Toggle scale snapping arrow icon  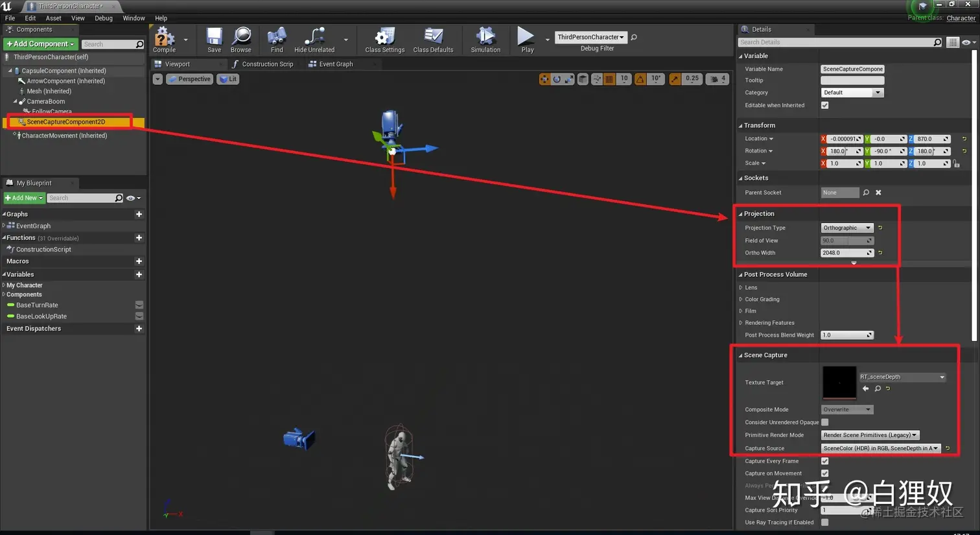(675, 79)
